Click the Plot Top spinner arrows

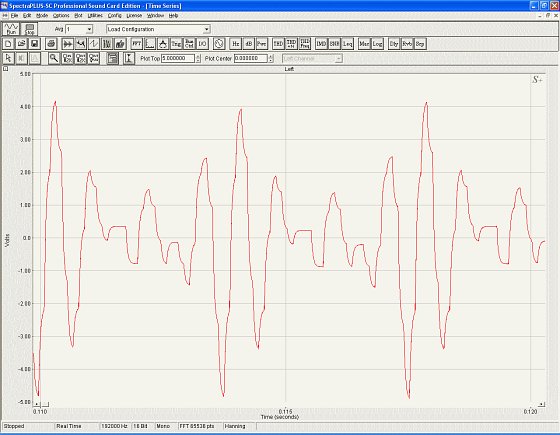point(198,58)
